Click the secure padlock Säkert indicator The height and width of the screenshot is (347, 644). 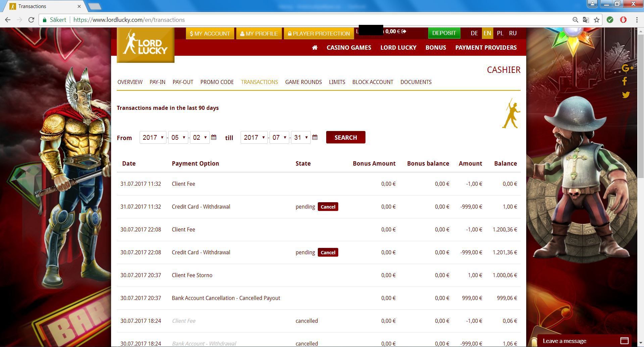tap(54, 20)
